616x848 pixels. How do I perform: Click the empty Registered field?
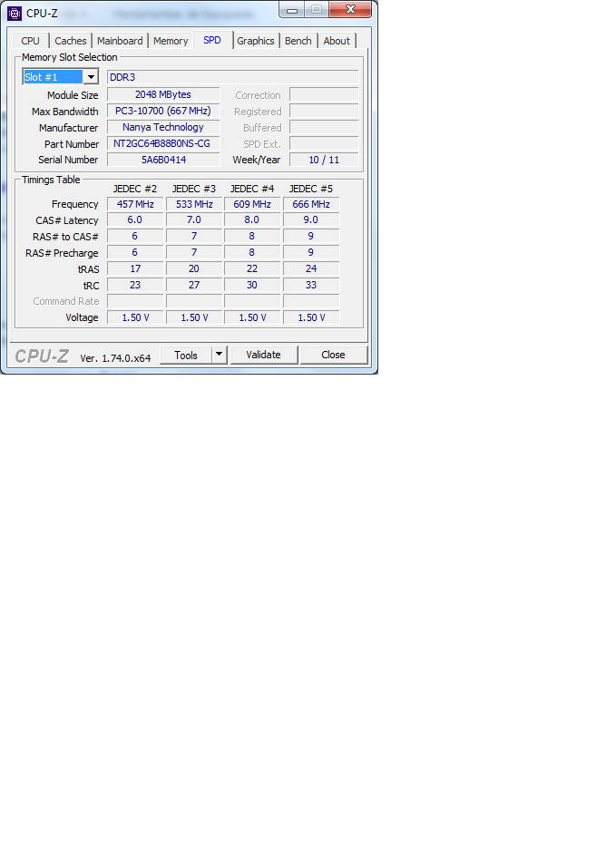(324, 111)
